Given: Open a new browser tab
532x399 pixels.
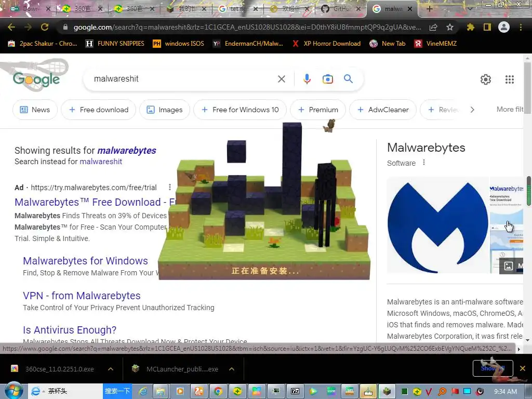Looking at the screenshot, I should pos(429,9).
